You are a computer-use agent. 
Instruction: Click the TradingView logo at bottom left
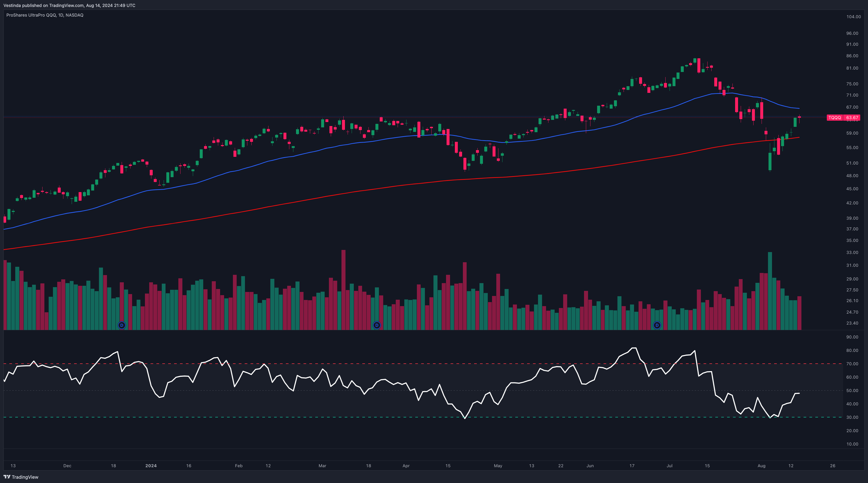[x=21, y=477]
